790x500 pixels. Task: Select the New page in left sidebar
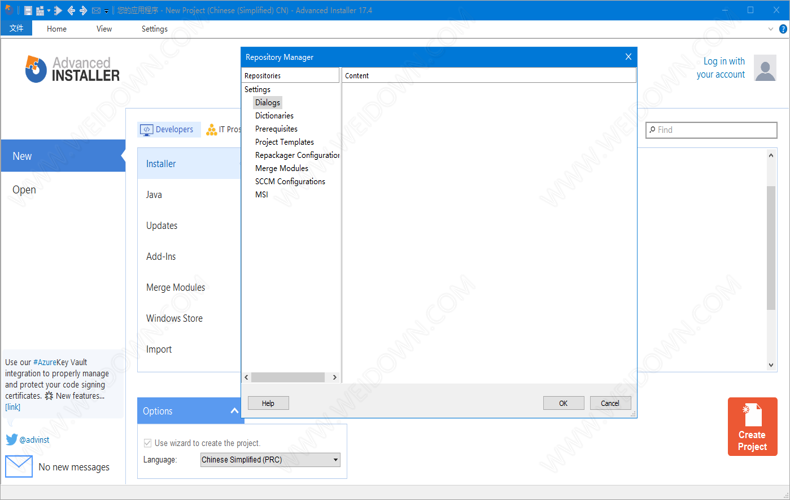(x=63, y=156)
